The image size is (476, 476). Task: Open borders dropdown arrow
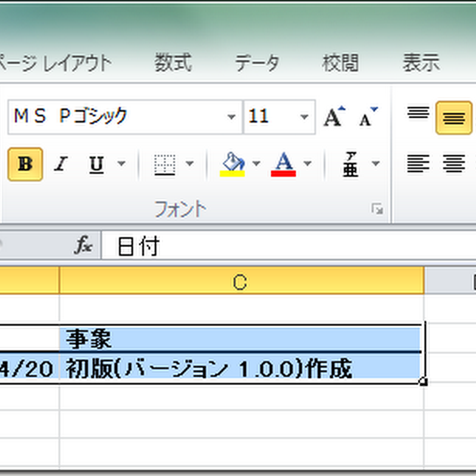click(x=190, y=164)
